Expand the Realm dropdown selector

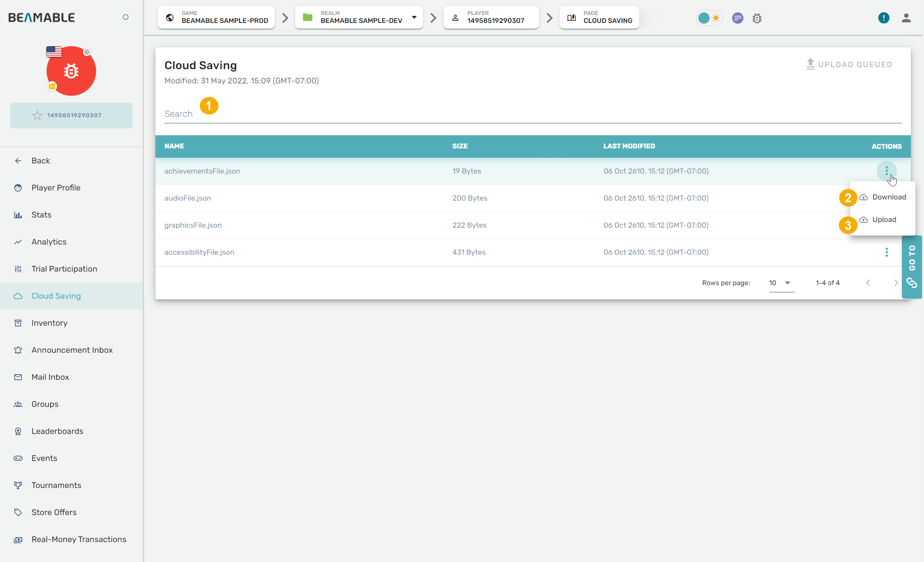(414, 17)
